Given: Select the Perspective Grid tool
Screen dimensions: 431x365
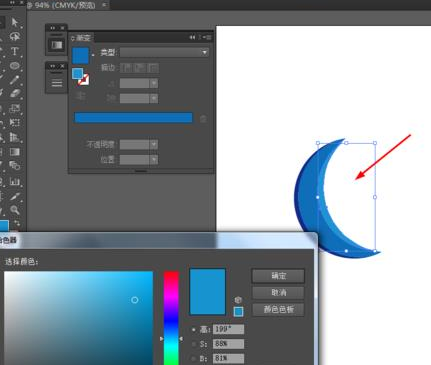Looking at the screenshot, I should point(15,137).
